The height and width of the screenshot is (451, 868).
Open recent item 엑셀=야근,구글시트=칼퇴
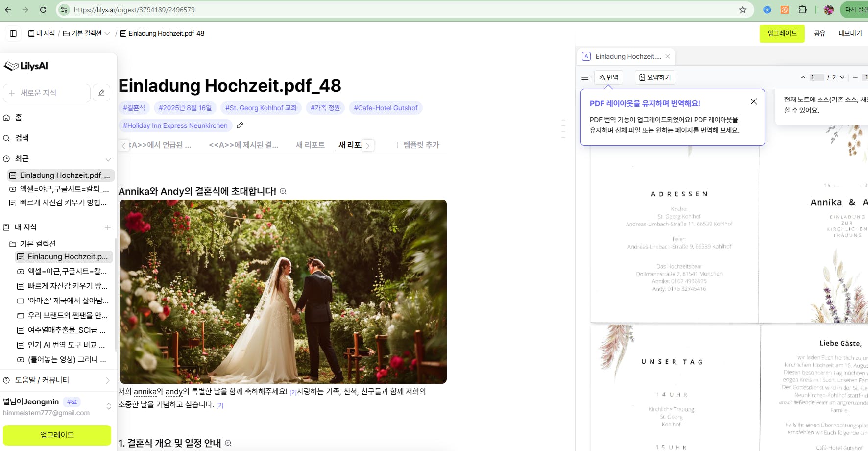pos(61,189)
